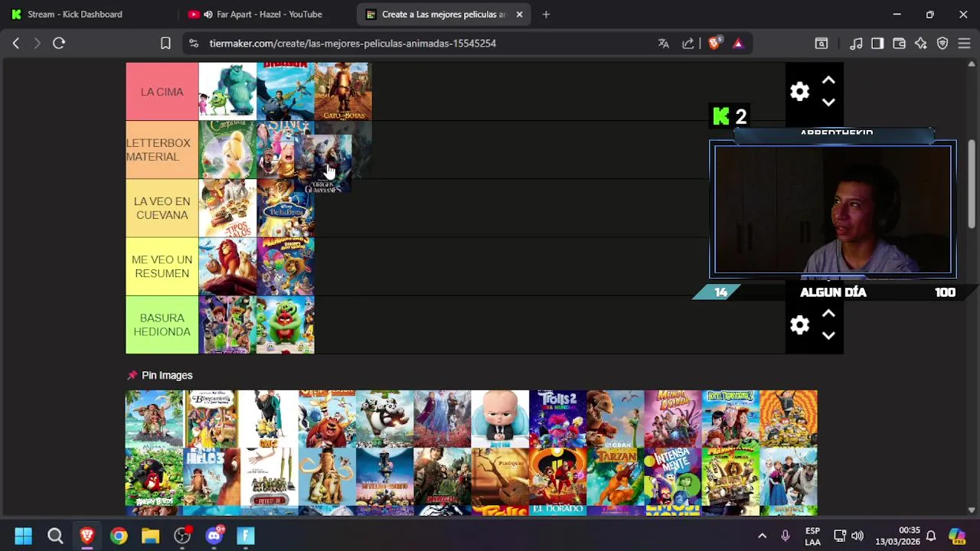Open File Explorer from the taskbar

pyautogui.click(x=150, y=536)
